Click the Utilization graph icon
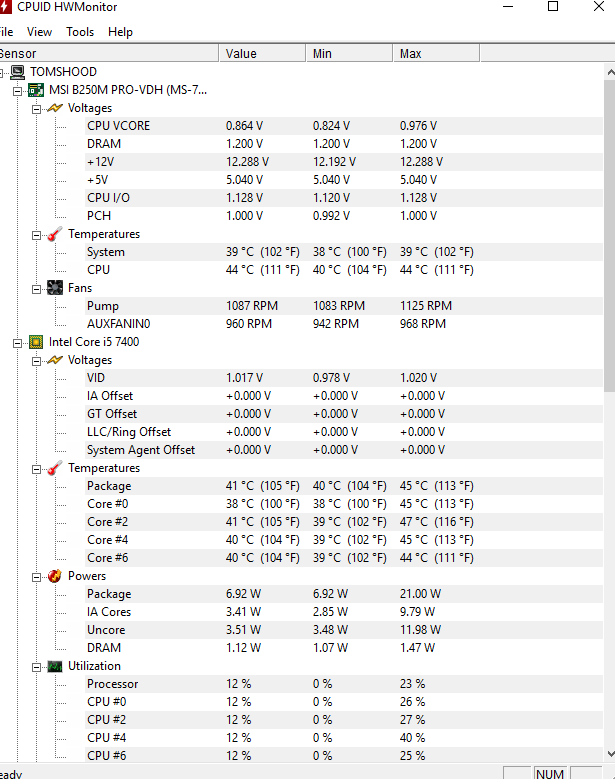Viewport: 615px width, 779px height. point(55,666)
